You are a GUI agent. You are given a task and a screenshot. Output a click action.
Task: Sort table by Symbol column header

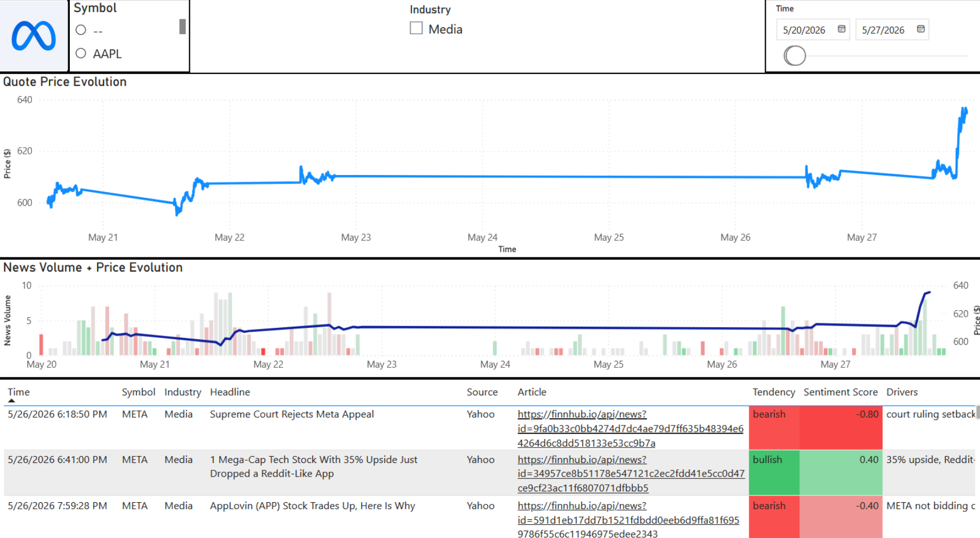tap(139, 392)
